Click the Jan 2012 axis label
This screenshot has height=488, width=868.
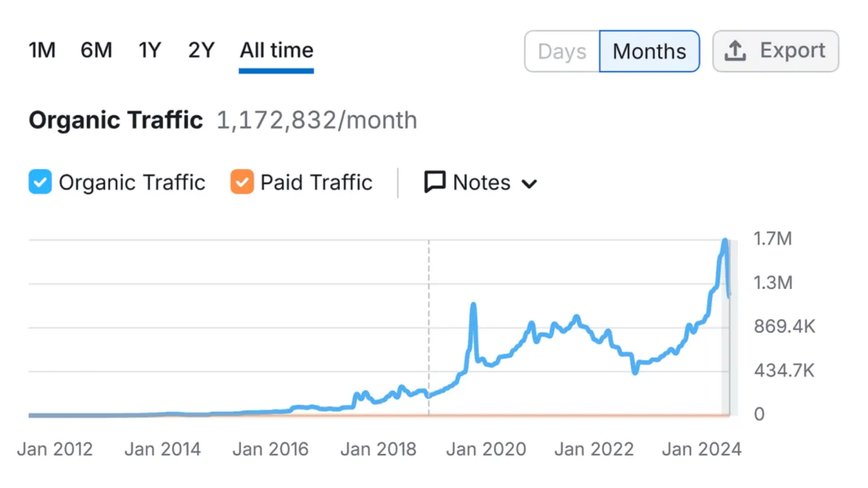(x=55, y=449)
